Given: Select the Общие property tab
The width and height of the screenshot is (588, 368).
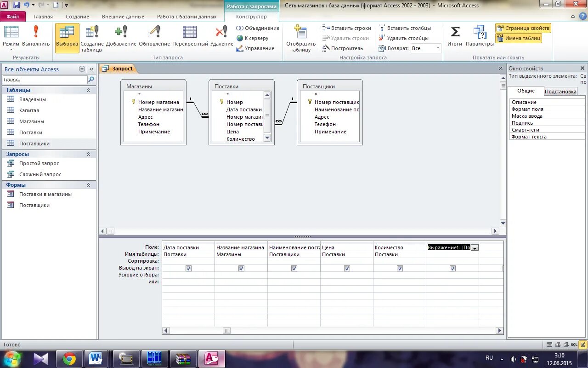Looking at the screenshot, I should pyautogui.click(x=526, y=91).
